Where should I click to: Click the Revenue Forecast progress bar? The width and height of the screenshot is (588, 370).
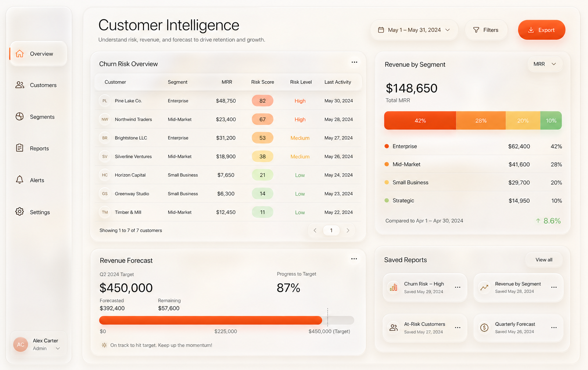pyautogui.click(x=226, y=320)
